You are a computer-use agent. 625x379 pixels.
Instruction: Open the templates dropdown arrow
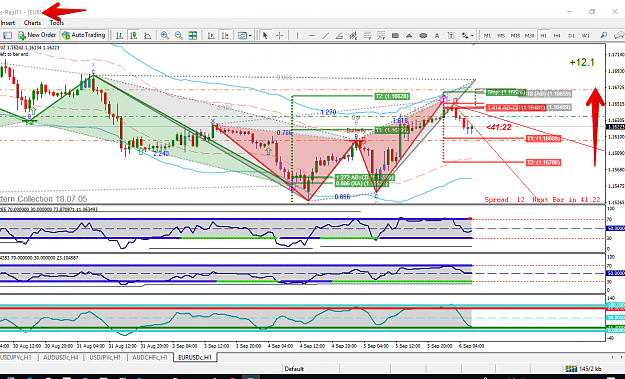coord(250,36)
